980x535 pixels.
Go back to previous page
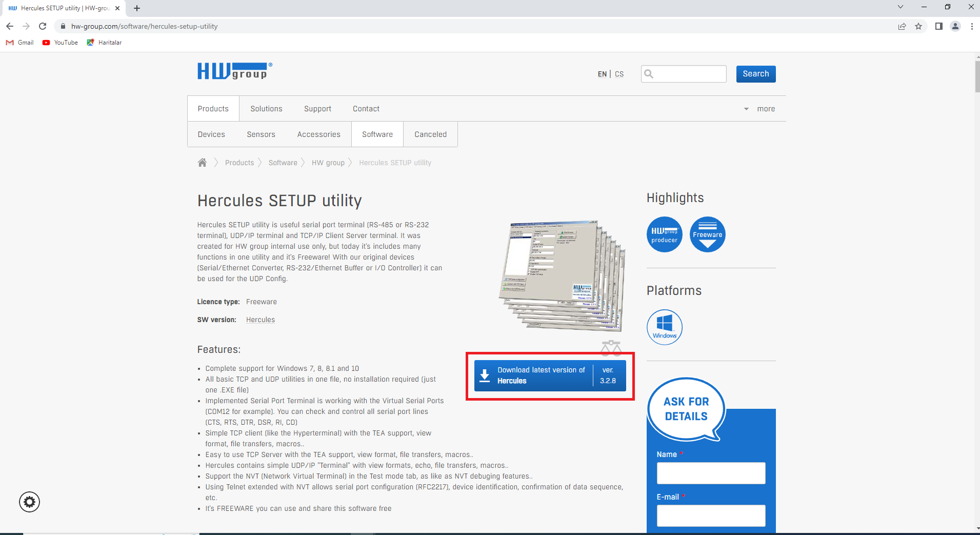pos(10,26)
